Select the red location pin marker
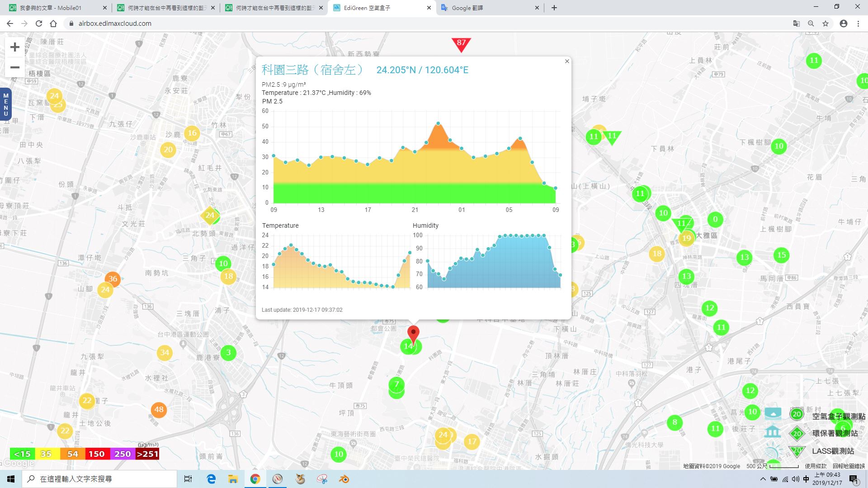The image size is (868, 488). pos(413,335)
